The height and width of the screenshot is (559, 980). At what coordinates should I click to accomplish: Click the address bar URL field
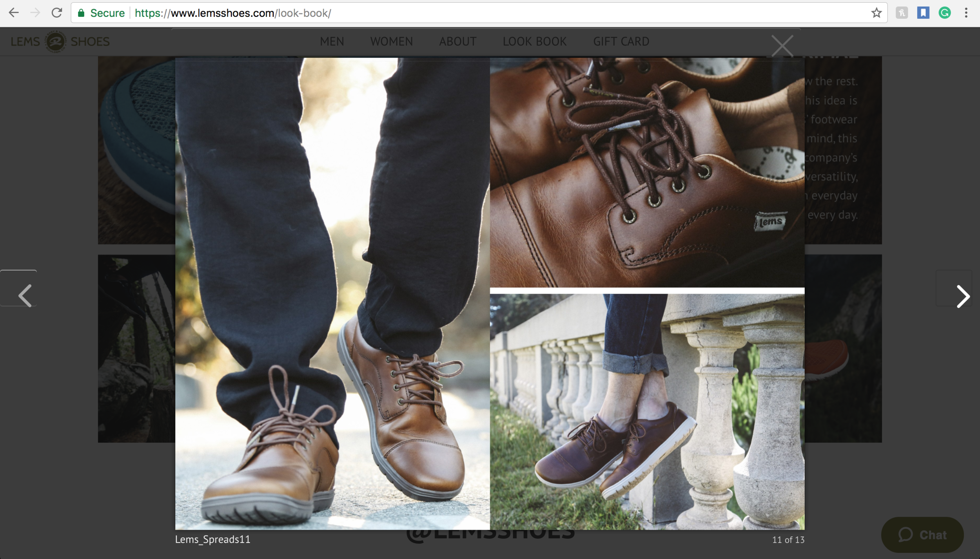[x=478, y=13]
